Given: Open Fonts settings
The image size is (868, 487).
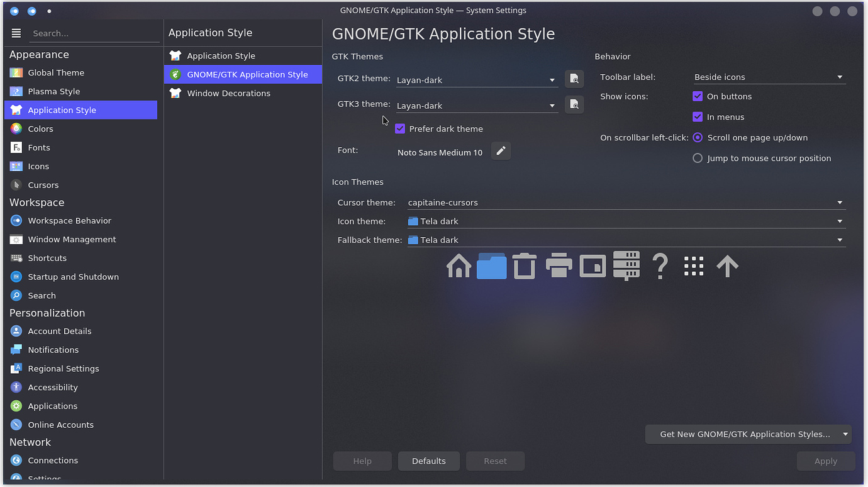Looking at the screenshot, I should [81, 148].
